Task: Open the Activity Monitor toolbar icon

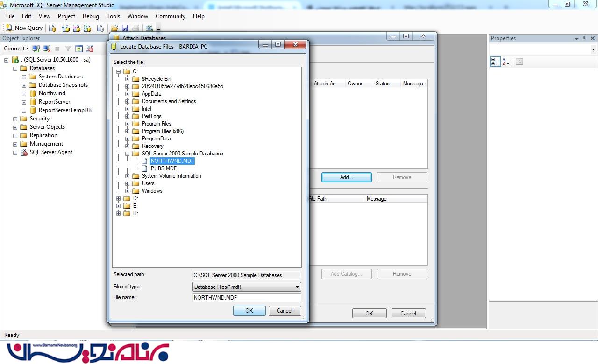Action: click(149, 28)
